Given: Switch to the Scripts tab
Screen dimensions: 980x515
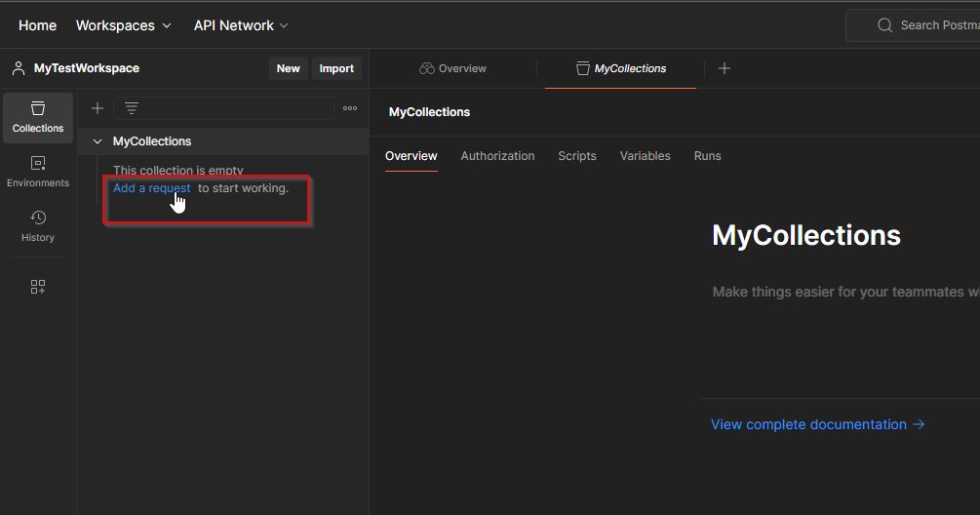Looking at the screenshot, I should click(577, 156).
